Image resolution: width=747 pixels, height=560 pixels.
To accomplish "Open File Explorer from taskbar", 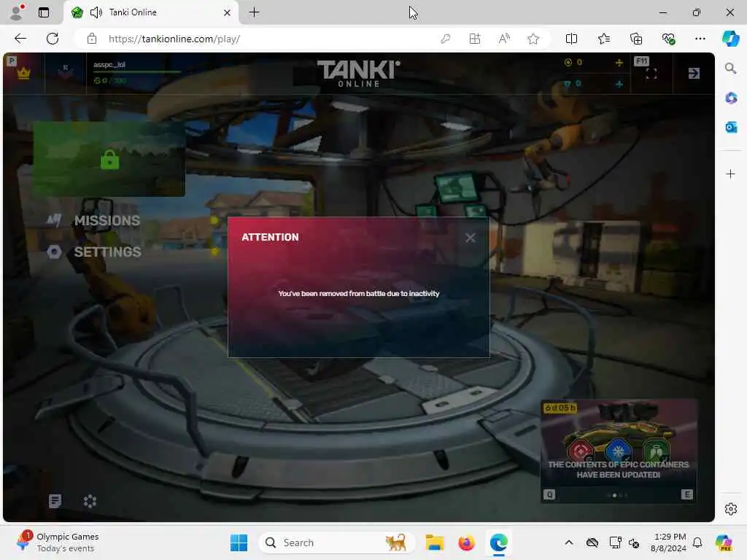I will 435,542.
